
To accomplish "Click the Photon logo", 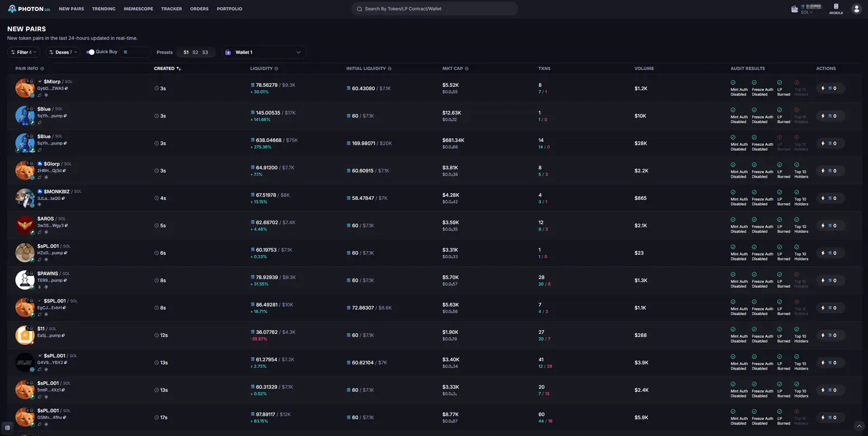I will 29,9.
